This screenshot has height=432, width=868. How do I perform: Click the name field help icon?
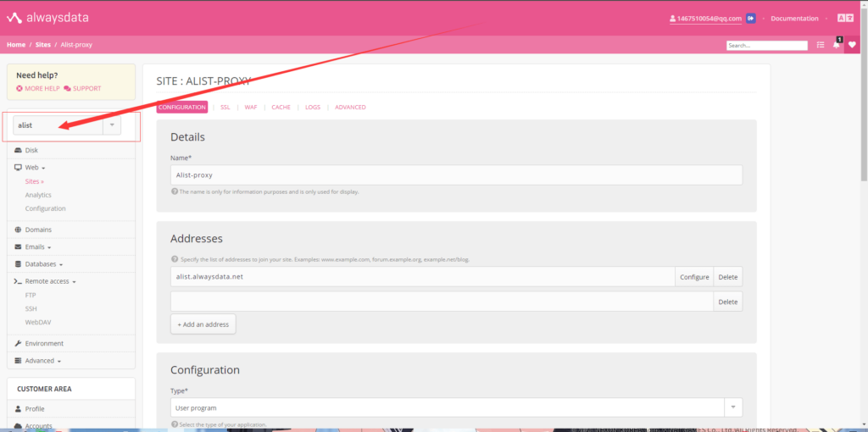click(x=174, y=192)
